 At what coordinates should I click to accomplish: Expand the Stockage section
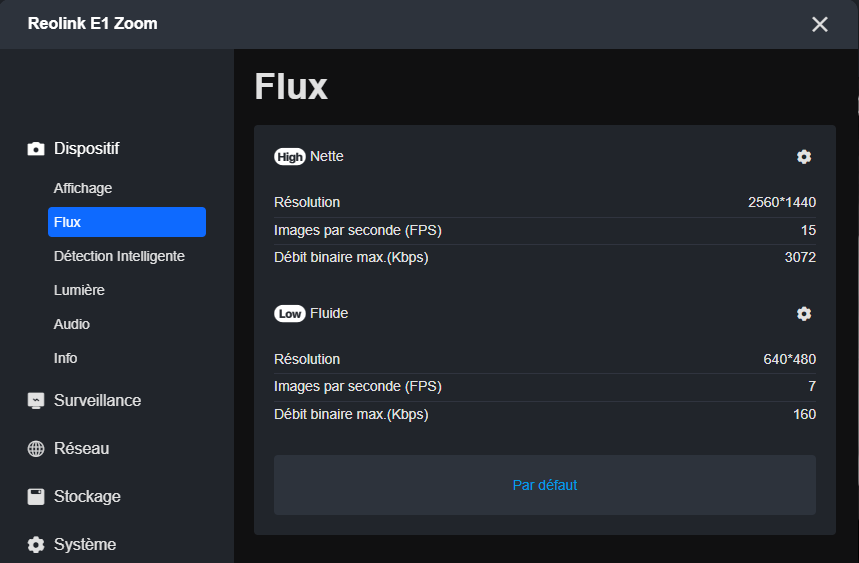click(87, 496)
